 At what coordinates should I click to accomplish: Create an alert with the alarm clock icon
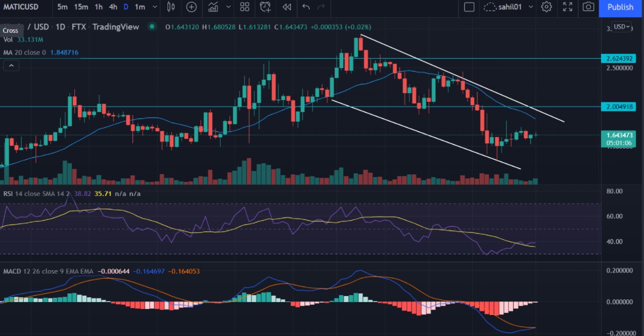click(265, 7)
